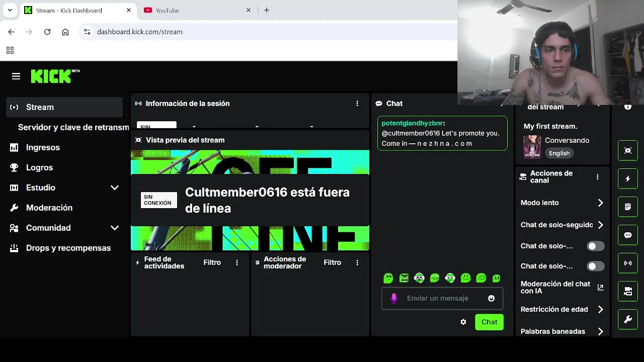Toggle Chat de solo switch above Moderación del chat
Image resolution: width=644 pixels, height=362 pixels.
tap(596, 266)
